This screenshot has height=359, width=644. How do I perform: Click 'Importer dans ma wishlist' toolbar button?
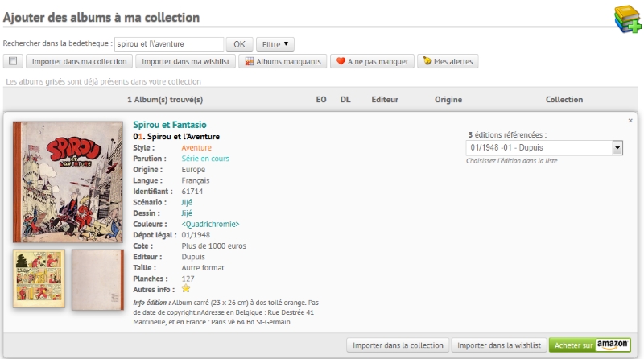click(186, 61)
